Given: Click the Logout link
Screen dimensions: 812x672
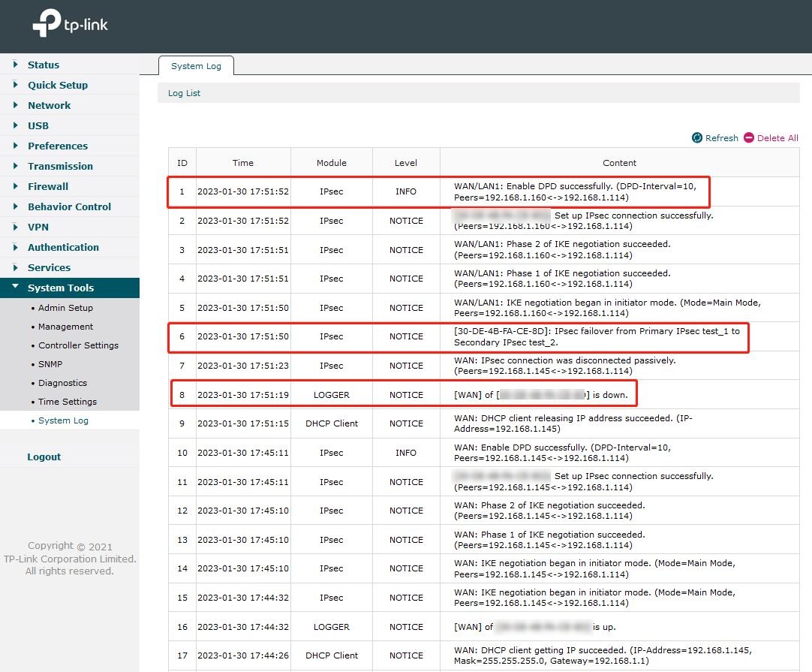Looking at the screenshot, I should pyautogui.click(x=44, y=457).
